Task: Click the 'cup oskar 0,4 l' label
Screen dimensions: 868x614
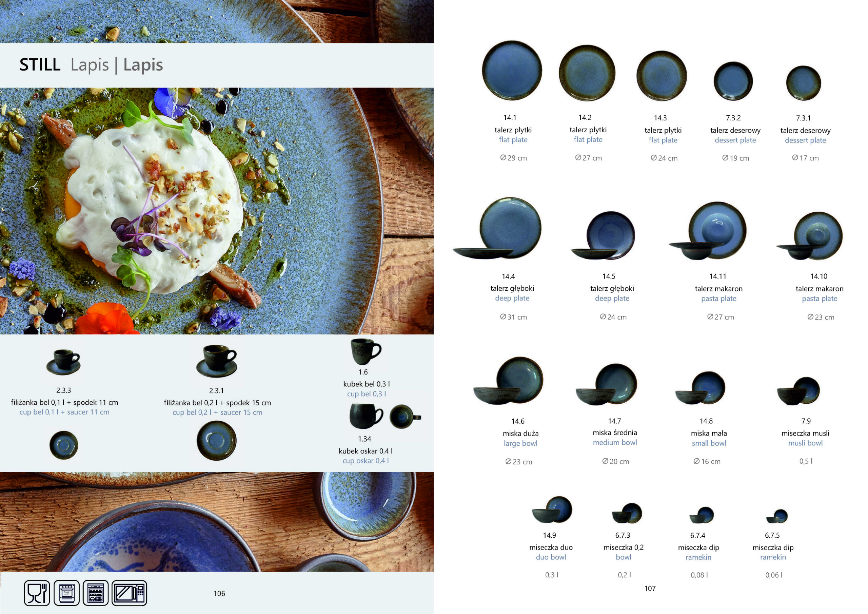Action: (x=366, y=461)
